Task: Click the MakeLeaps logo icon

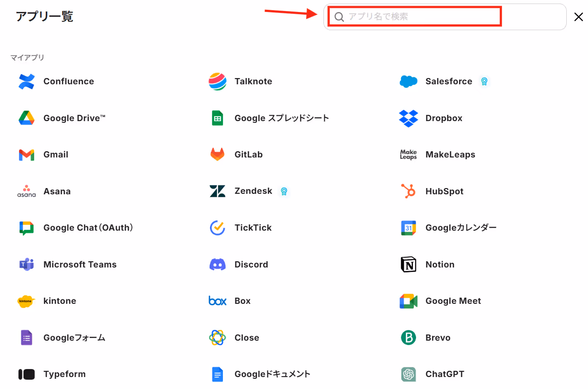Action: point(409,155)
